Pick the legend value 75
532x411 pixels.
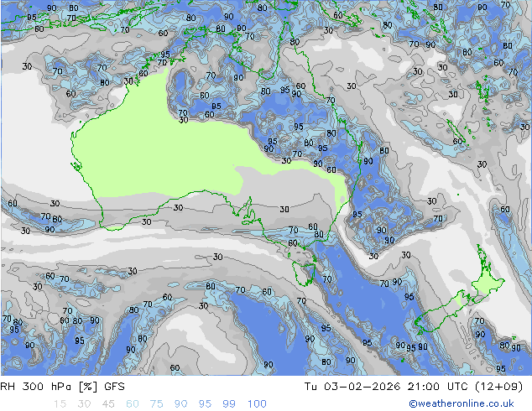click(x=156, y=404)
